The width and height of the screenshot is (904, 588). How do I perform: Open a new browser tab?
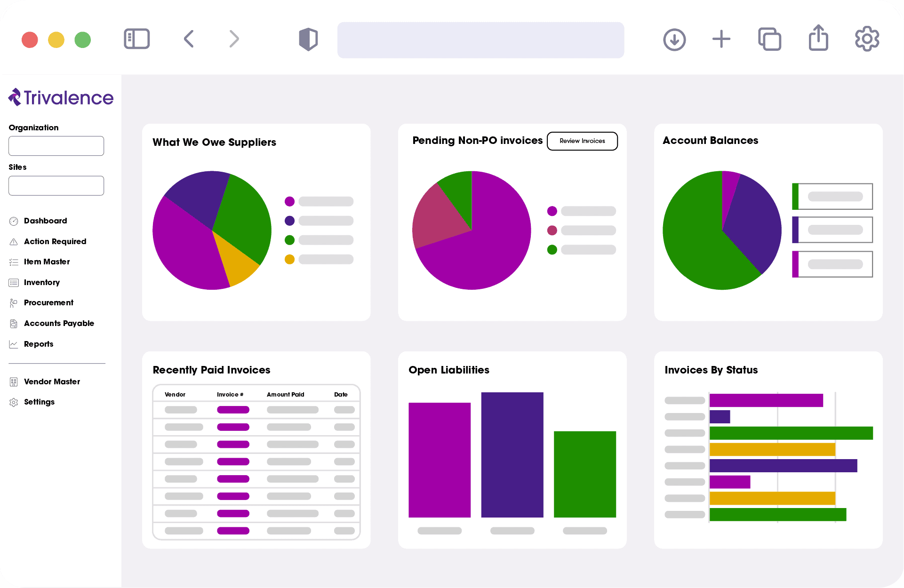tap(721, 39)
